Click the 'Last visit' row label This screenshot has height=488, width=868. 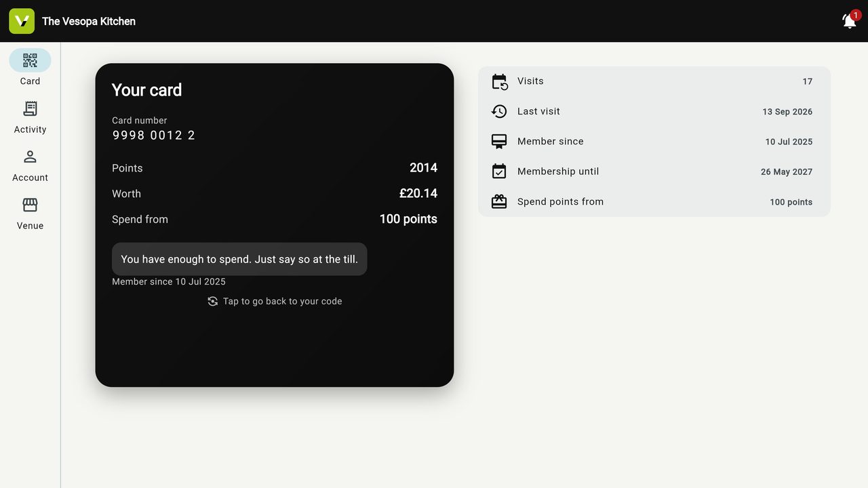pos(538,111)
